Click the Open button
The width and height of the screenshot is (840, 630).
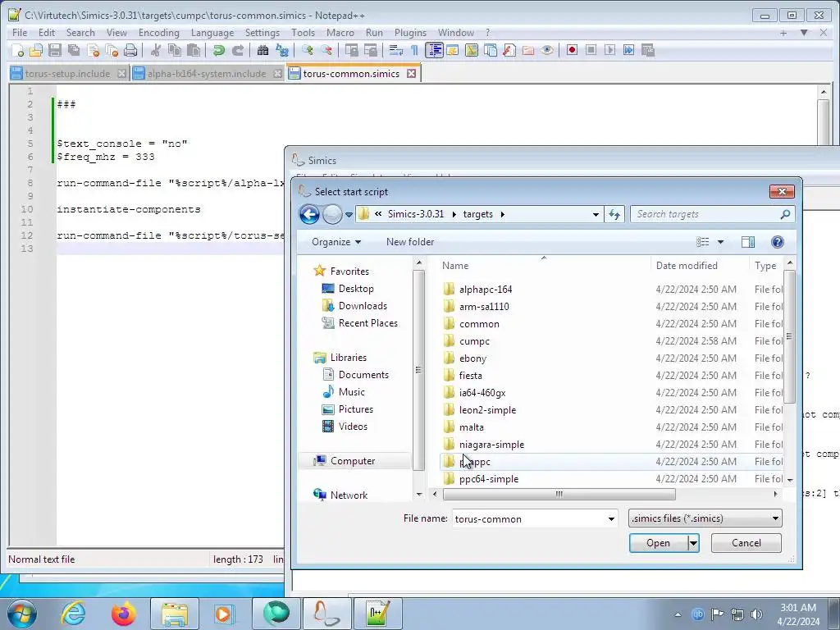click(658, 543)
